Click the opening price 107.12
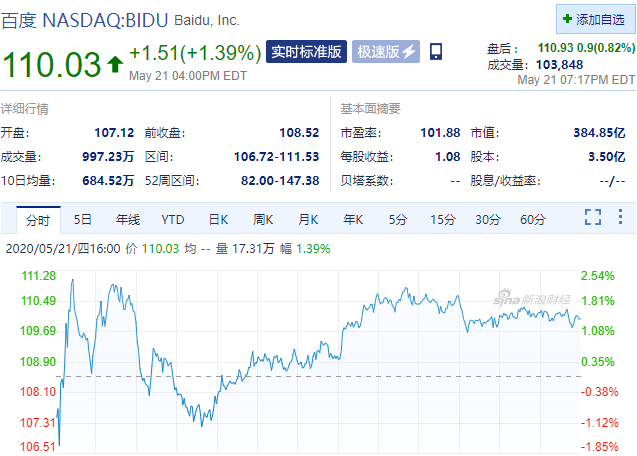This screenshot has height=456, width=637. click(x=114, y=132)
